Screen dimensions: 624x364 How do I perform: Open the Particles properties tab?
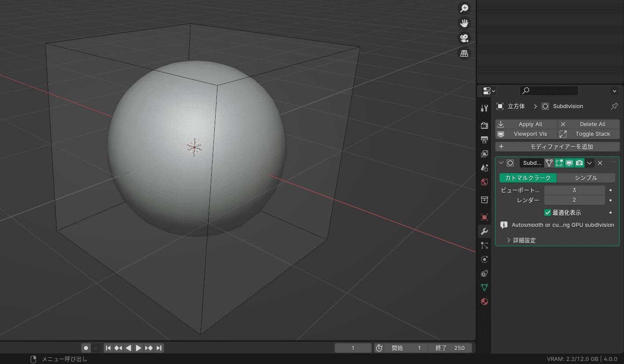tap(485, 245)
